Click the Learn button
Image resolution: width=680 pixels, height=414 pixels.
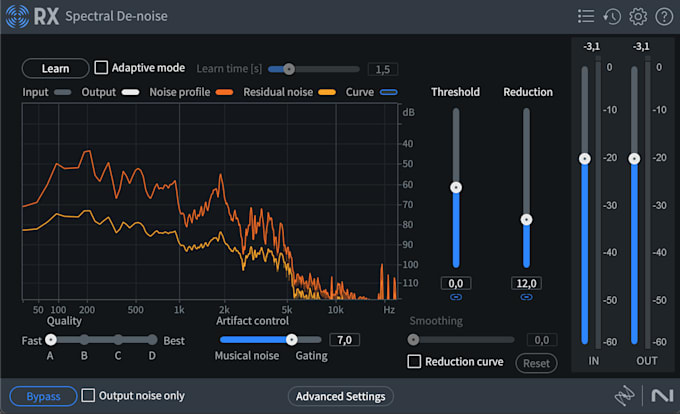point(56,68)
